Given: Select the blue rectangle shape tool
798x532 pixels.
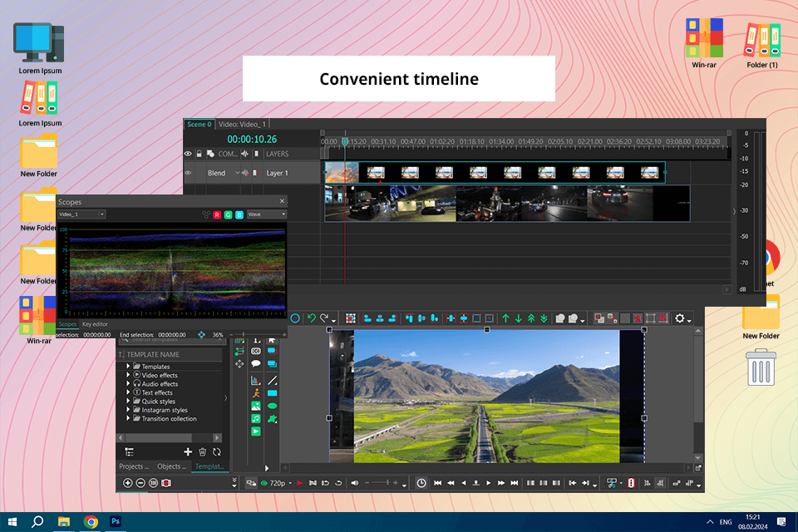Looking at the screenshot, I should pyautogui.click(x=273, y=393).
